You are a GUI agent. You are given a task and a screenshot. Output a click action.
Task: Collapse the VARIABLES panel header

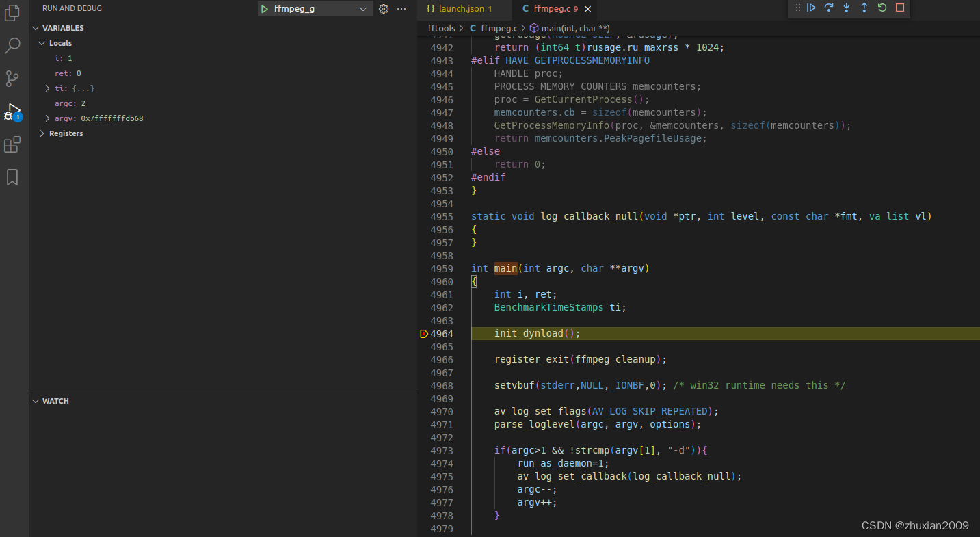tap(36, 27)
